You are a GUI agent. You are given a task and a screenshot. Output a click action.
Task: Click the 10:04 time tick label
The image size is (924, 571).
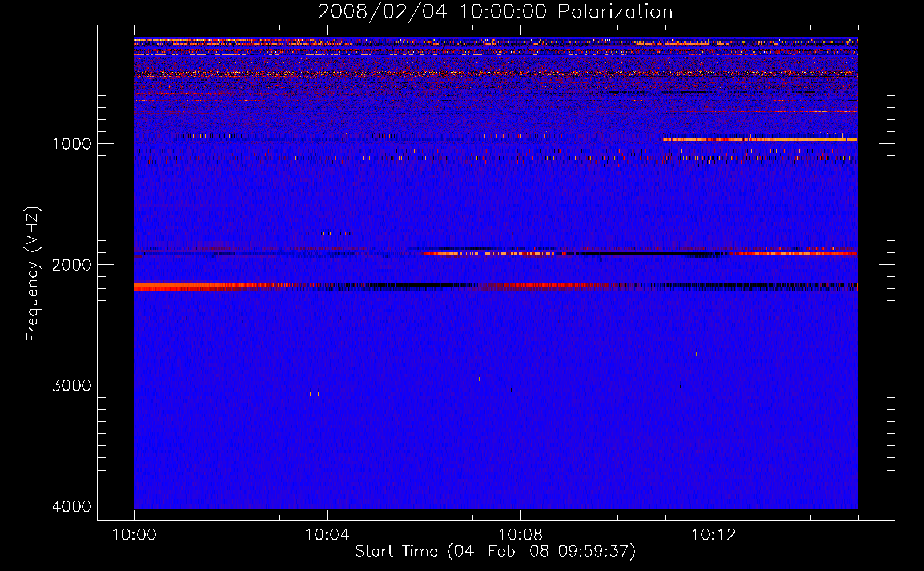(x=327, y=535)
